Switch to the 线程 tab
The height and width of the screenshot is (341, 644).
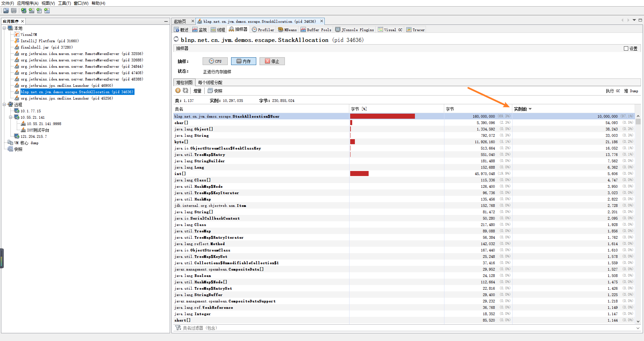[218, 30]
